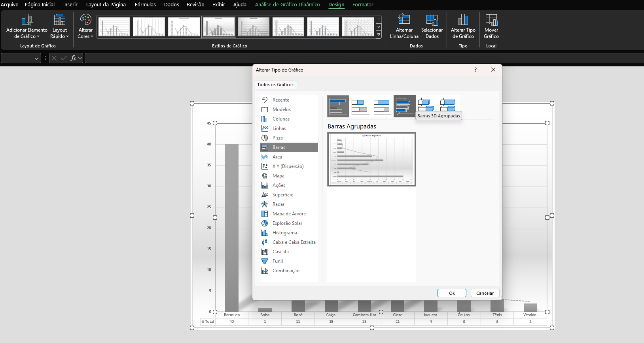The width and height of the screenshot is (644, 343).
Task: Switch to Análise de Gráfico Dinâmico tab
Action: coord(287,5)
